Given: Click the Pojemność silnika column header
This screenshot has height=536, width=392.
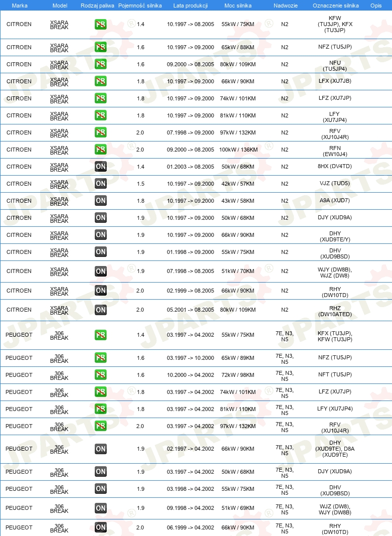Looking at the screenshot, I should [140, 6].
